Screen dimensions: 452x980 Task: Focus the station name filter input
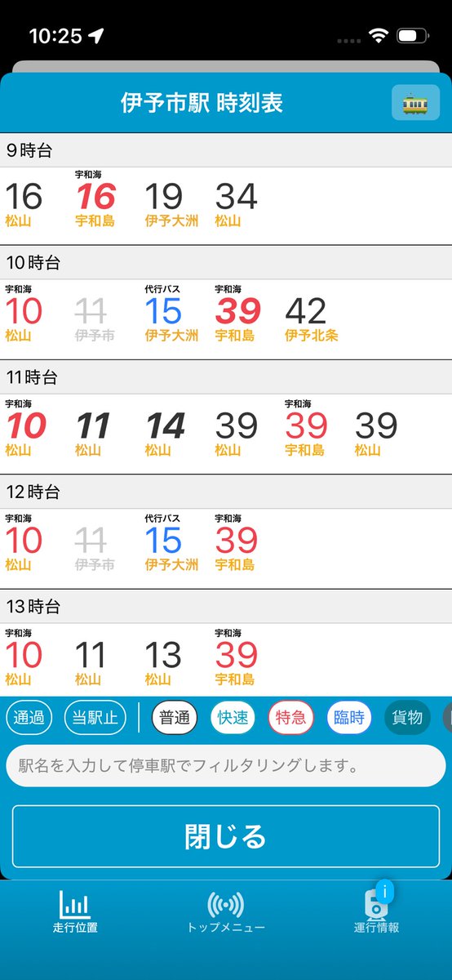click(x=226, y=766)
